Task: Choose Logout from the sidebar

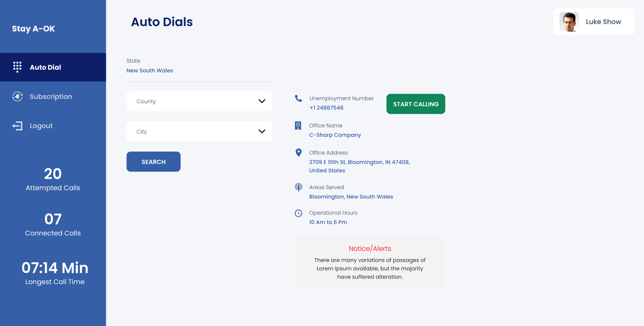Action: coord(41,126)
